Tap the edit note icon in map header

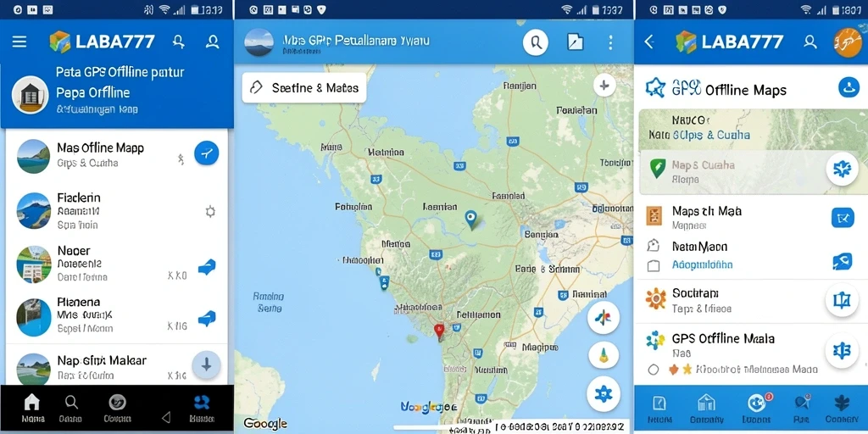pos(576,42)
